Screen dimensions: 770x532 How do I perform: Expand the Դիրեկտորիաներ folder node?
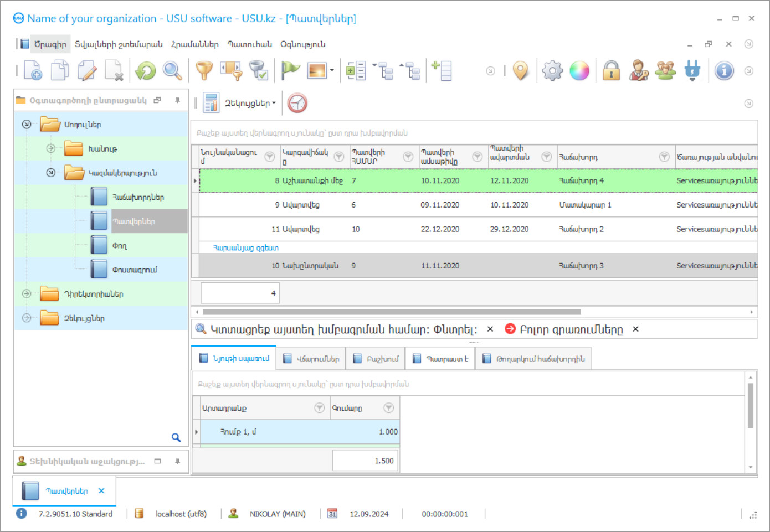[x=27, y=294]
